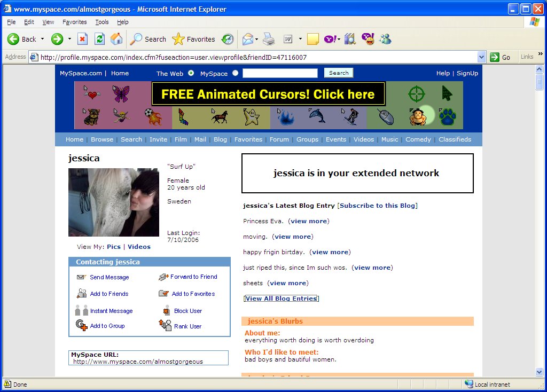547x392 pixels.
Task: Open the Edit with Word dropdown arrow
Action: 300,39
